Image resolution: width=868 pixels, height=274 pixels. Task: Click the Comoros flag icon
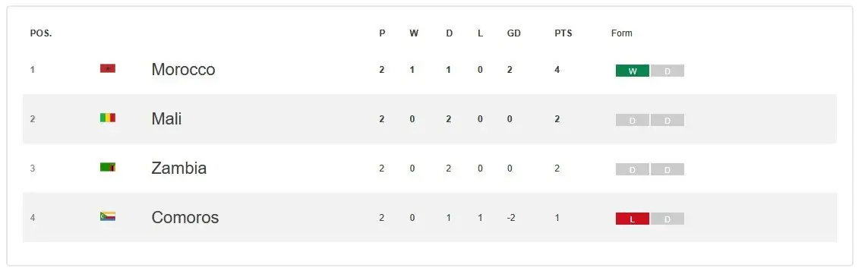click(107, 216)
